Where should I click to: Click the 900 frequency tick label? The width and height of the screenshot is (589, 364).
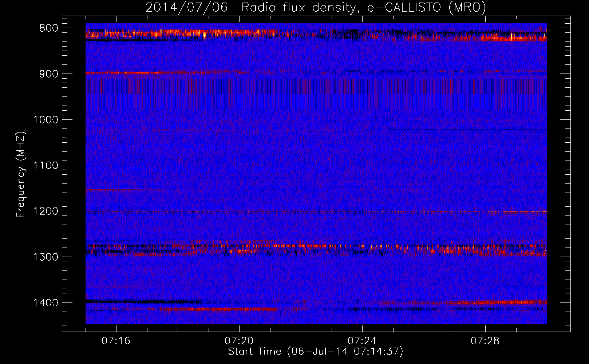pos(49,74)
